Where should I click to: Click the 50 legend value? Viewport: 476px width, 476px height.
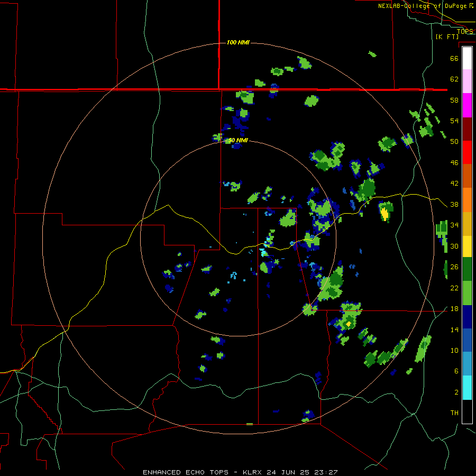[454, 141]
